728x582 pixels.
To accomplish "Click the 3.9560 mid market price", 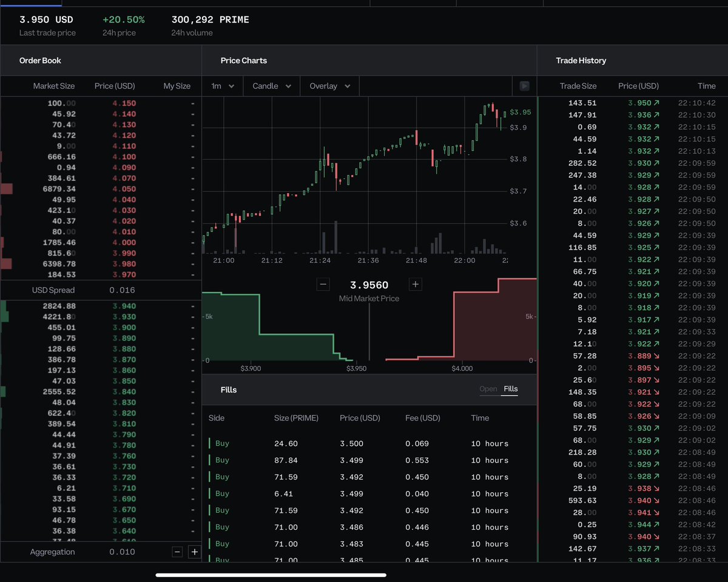I will click(x=369, y=285).
